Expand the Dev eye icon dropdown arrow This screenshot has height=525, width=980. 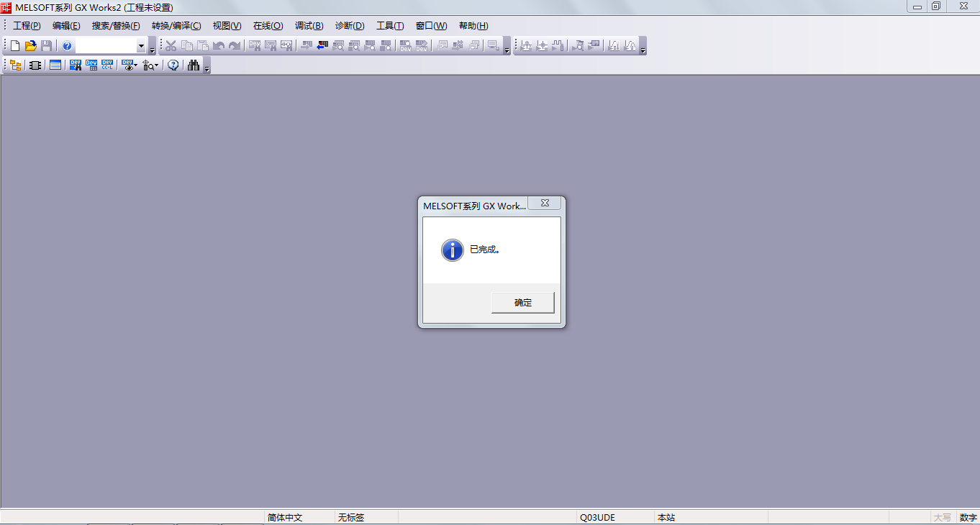point(135,66)
